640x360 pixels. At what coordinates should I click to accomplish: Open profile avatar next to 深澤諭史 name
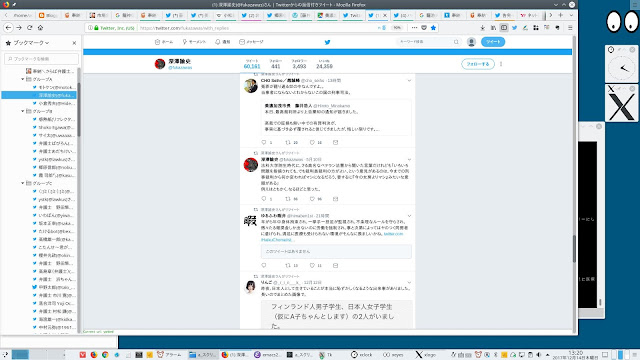[160, 64]
